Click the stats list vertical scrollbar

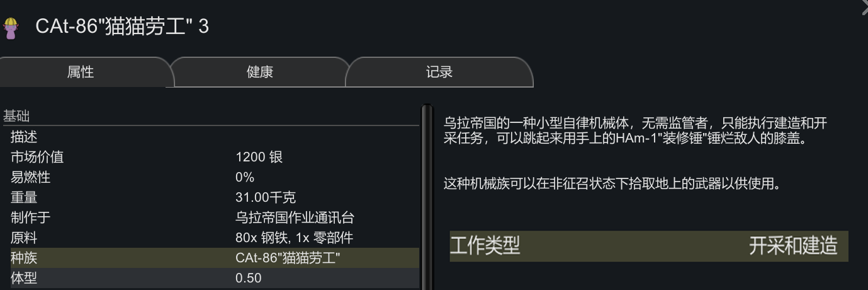click(x=427, y=197)
